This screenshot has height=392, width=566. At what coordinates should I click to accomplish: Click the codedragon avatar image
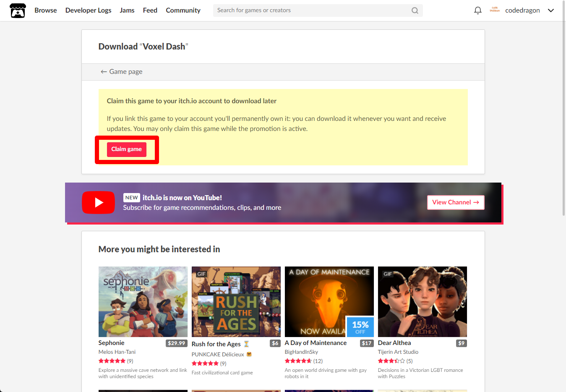[x=495, y=10]
